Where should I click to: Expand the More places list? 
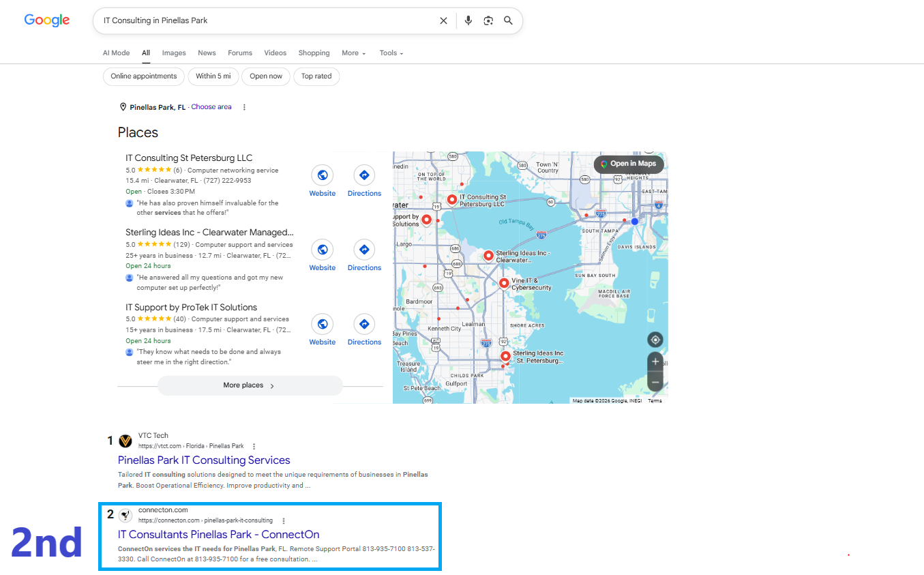tap(250, 385)
